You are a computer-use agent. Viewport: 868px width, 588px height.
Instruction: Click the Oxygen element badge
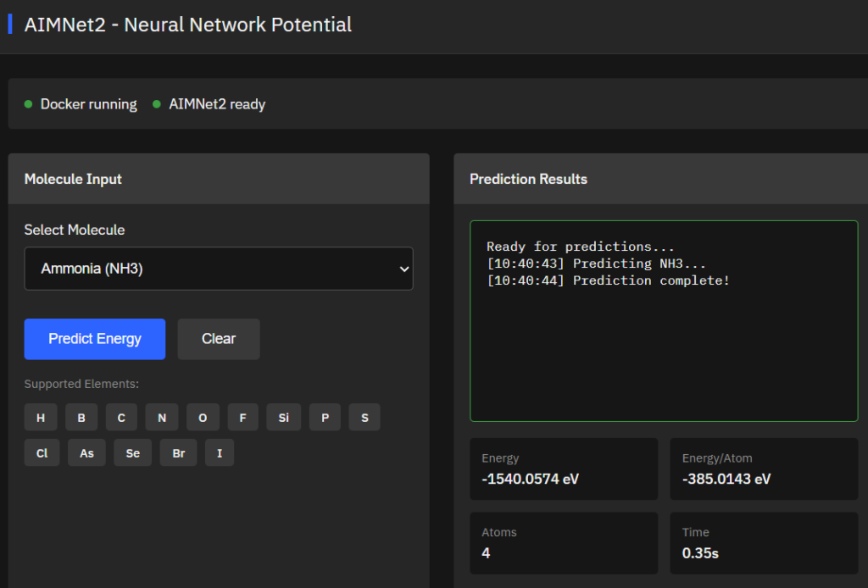pos(202,417)
